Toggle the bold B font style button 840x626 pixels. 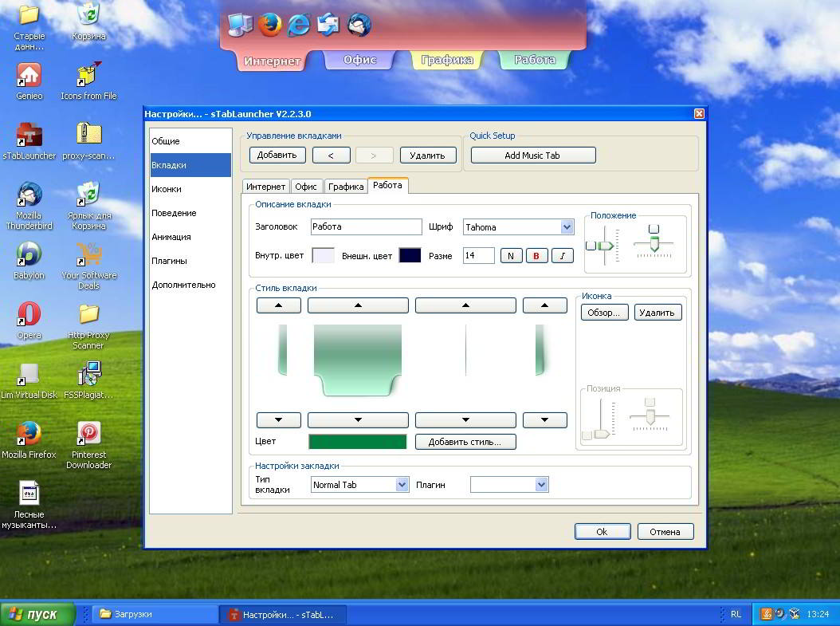[536, 256]
